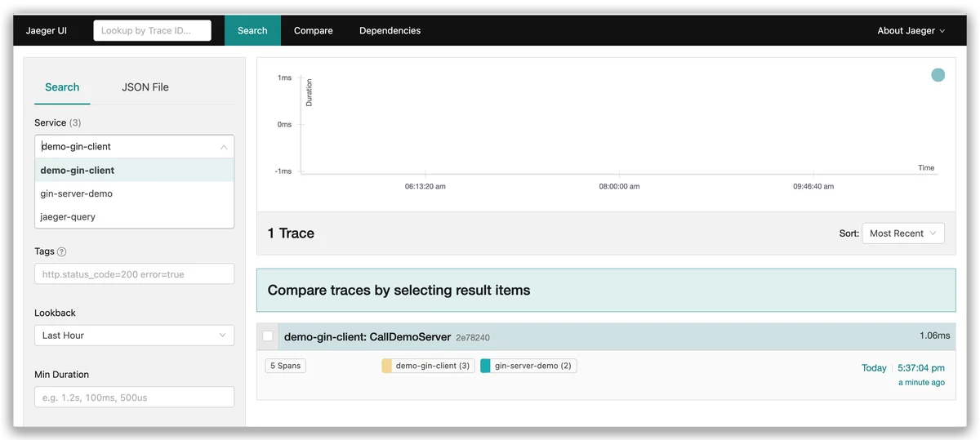Select the Search tab in the sidebar

pyautogui.click(x=62, y=87)
